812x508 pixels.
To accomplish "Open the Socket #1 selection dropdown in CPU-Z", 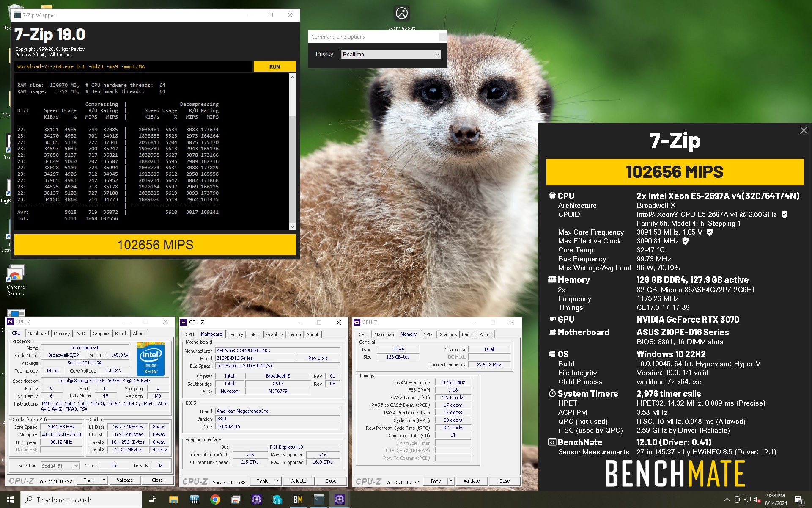I will [x=60, y=466].
